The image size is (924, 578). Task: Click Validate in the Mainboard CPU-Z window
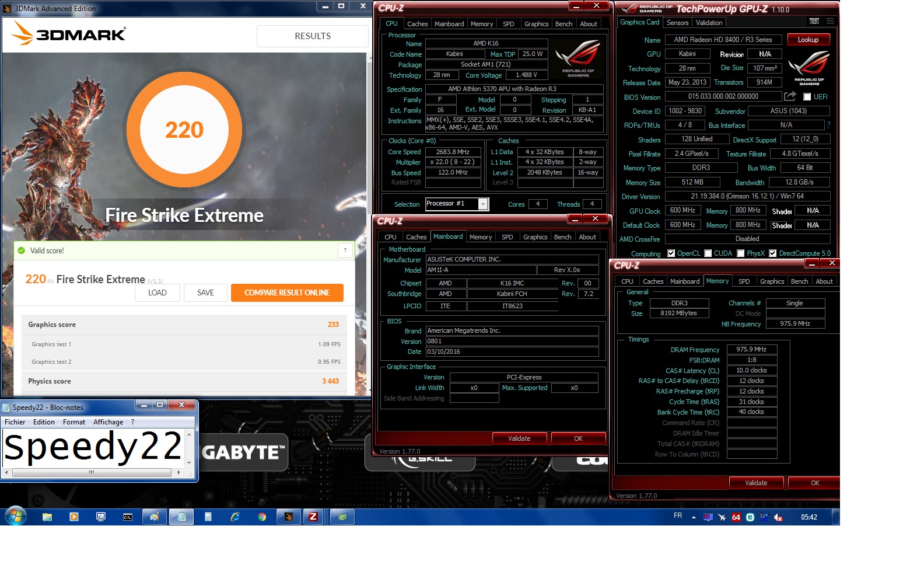click(x=519, y=438)
